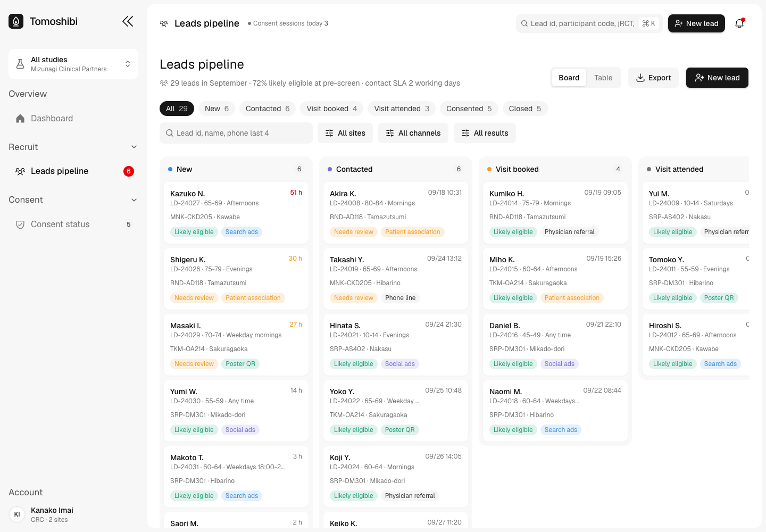766x532 pixels.
Task: Click New lead in top bar
Action: click(x=696, y=23)
